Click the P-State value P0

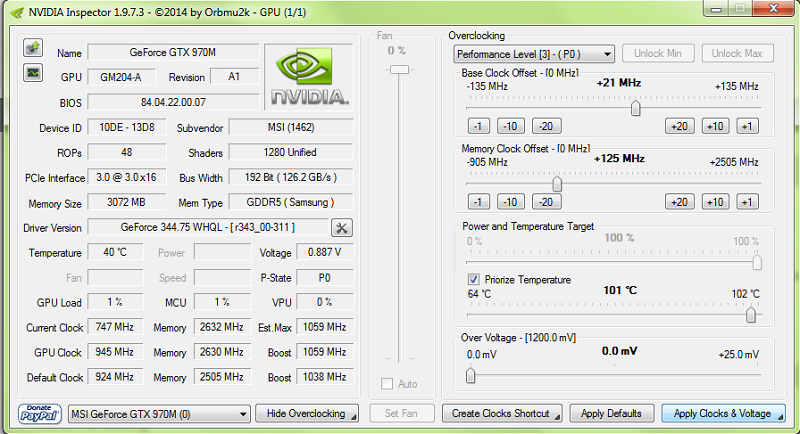click(324, 278)
